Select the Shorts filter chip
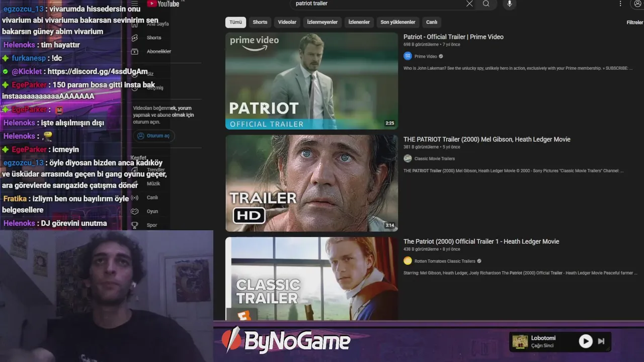The width and height of the screenshot is (644, 362). pos(260,22)
